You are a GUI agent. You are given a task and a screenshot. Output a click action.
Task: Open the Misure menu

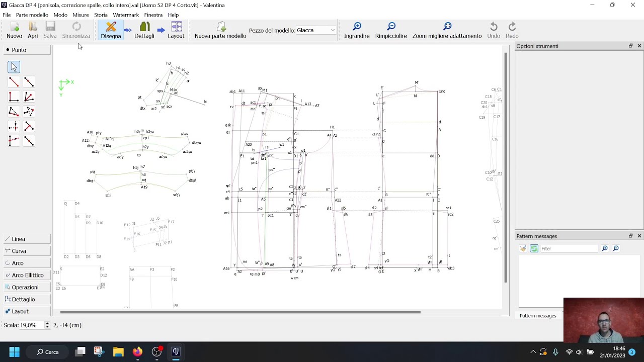(80, 15)
